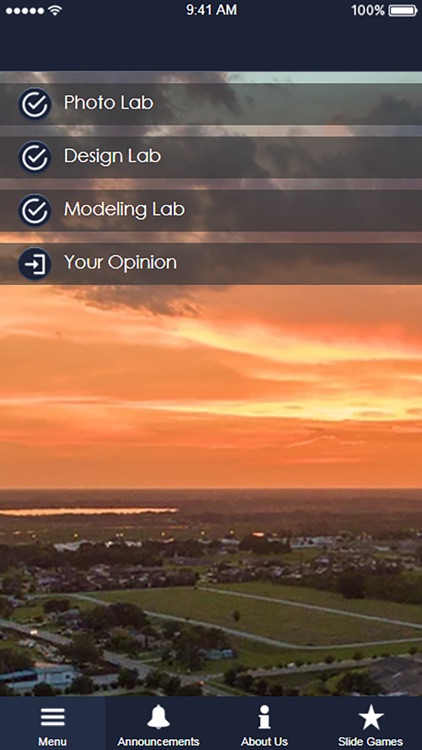Open the Photo Lab menu item
Viewport: 422px width, 750px height.
point(211,104)
